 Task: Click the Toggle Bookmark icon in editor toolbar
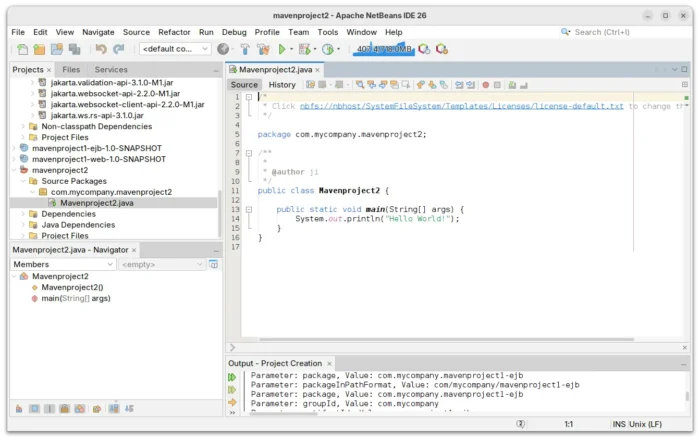(444, 85)
